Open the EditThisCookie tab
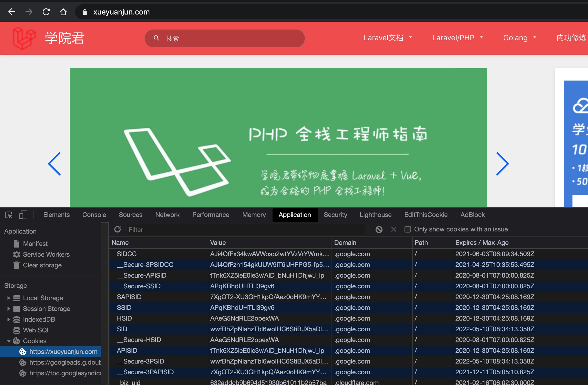Screen dimensions: 588x385 pyautogui.click(x=426, y=215)
